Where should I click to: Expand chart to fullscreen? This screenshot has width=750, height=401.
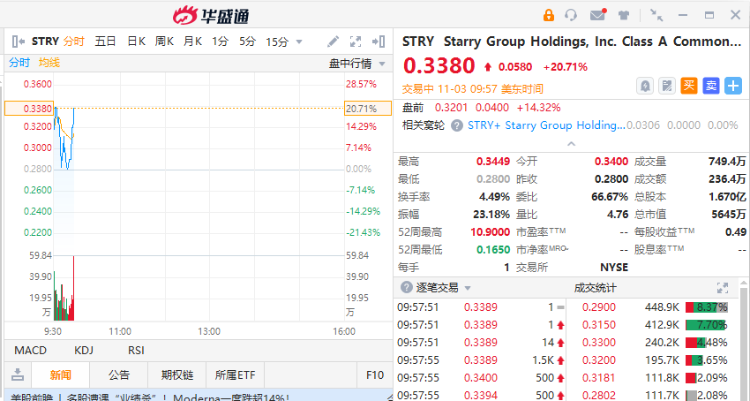pyautogui.click(x=355, y=42)
